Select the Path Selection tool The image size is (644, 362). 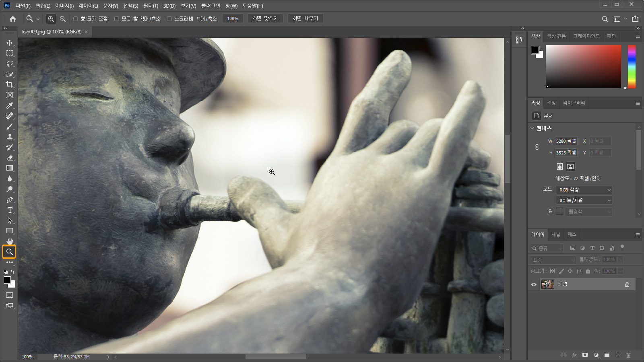coord(10,220)
